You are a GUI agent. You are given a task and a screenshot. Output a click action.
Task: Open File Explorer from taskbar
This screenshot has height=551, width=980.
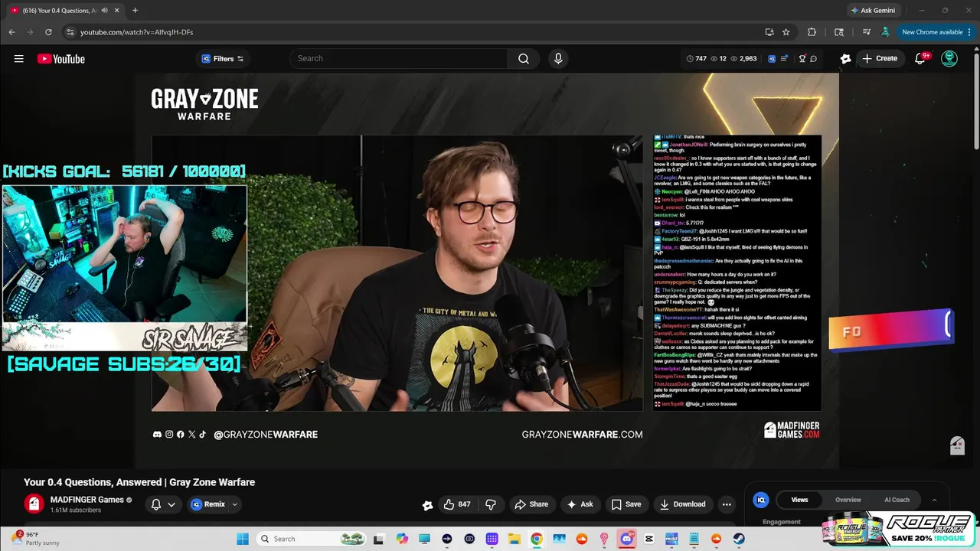pos(514,539)
